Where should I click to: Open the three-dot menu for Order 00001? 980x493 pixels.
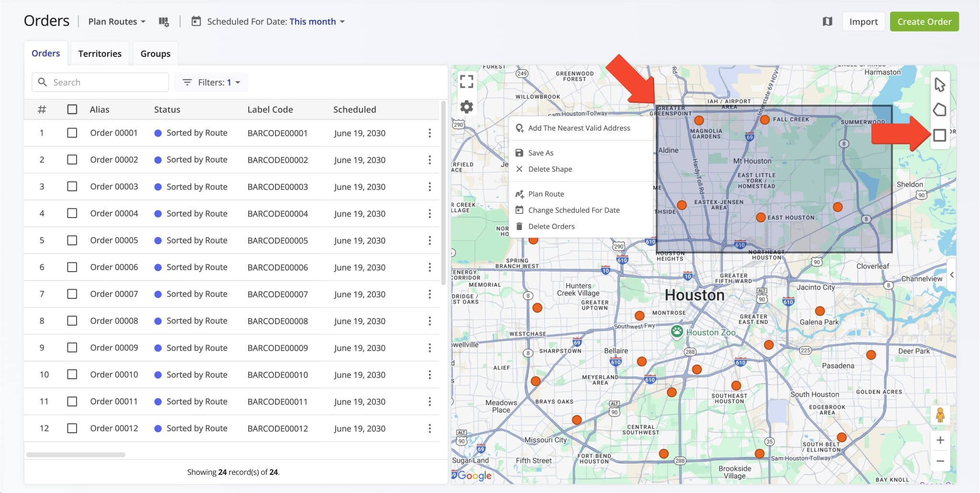coord(429,133)
